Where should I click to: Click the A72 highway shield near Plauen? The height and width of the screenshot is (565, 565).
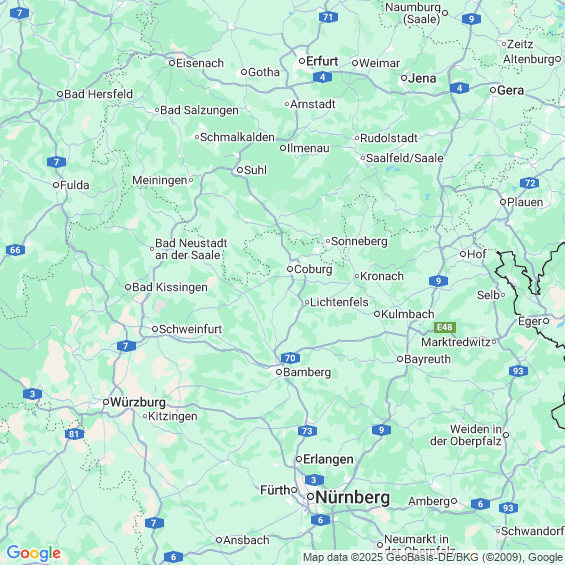coord(530,183)
